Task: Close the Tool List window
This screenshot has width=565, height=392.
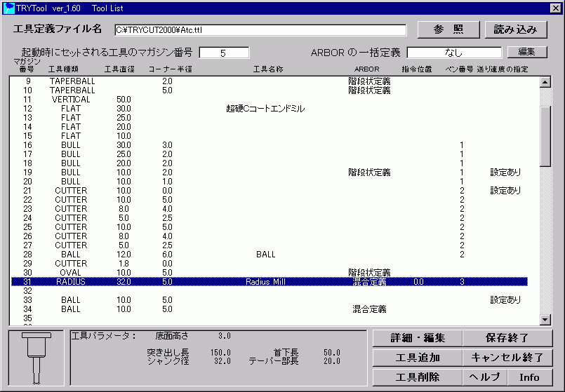Action: (555, 8)
